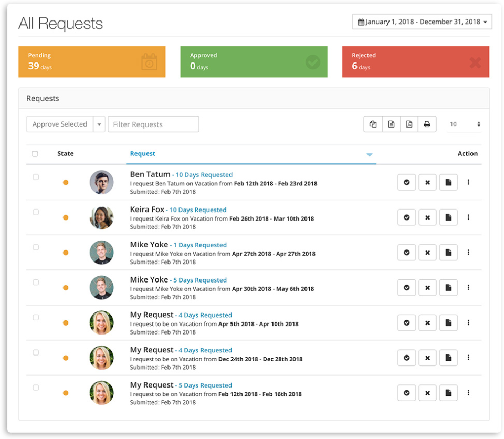Reject Mike Yoke's Apr 27th request

tap(427, 253)
